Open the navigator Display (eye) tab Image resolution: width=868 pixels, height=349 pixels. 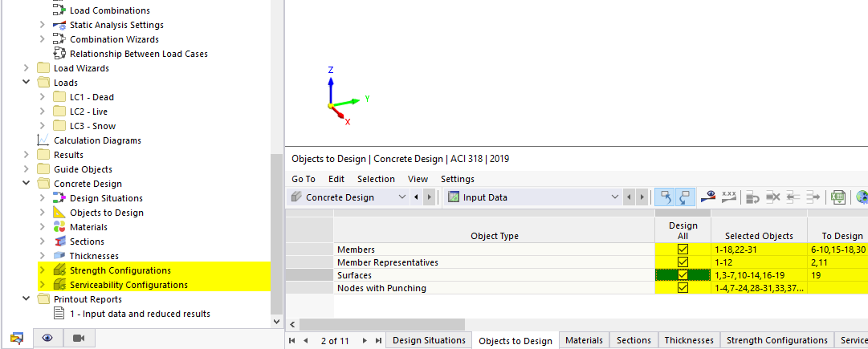[x=47, y=338]
